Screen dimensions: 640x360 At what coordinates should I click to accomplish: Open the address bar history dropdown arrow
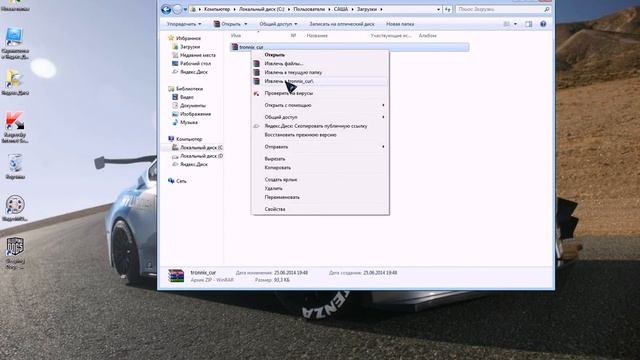438,9
